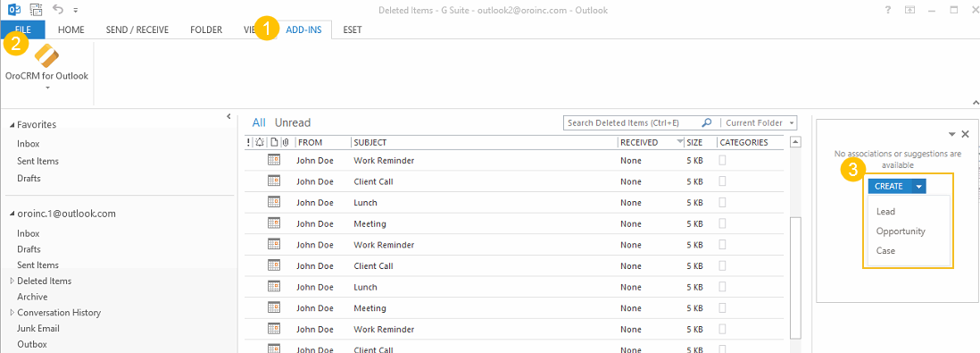Open Customize Quick Access Toolbar dropdown
980x353 pixels.
[x=76, y=11]
